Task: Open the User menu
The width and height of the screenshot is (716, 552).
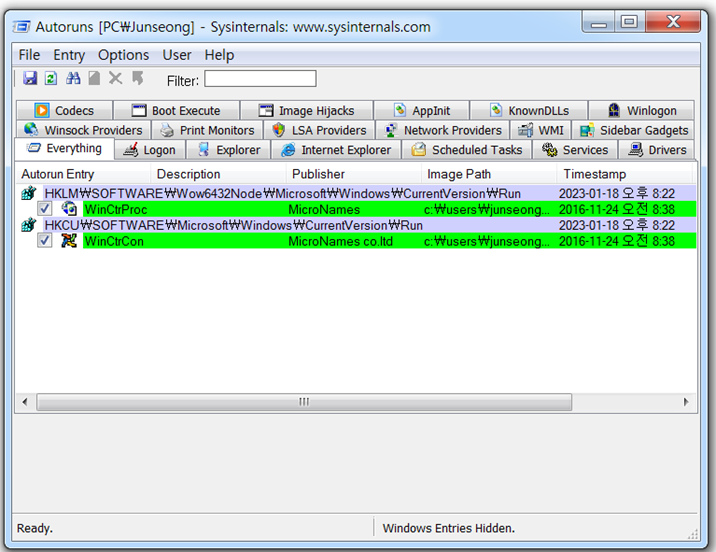Action: point(177,55)
